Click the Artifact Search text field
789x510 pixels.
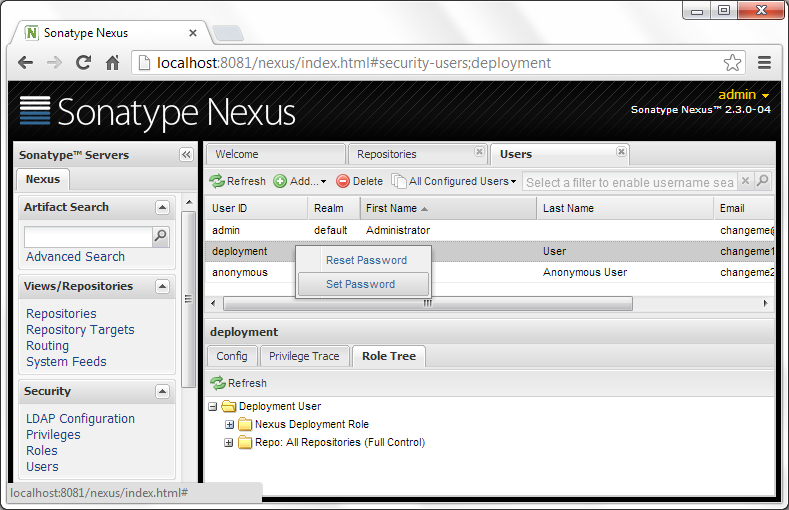89,236
